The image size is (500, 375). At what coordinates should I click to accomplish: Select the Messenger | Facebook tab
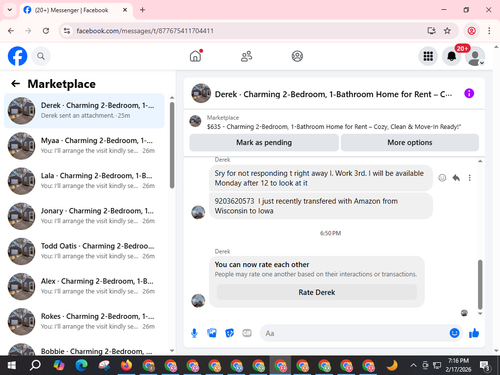(x=76, y=10)
